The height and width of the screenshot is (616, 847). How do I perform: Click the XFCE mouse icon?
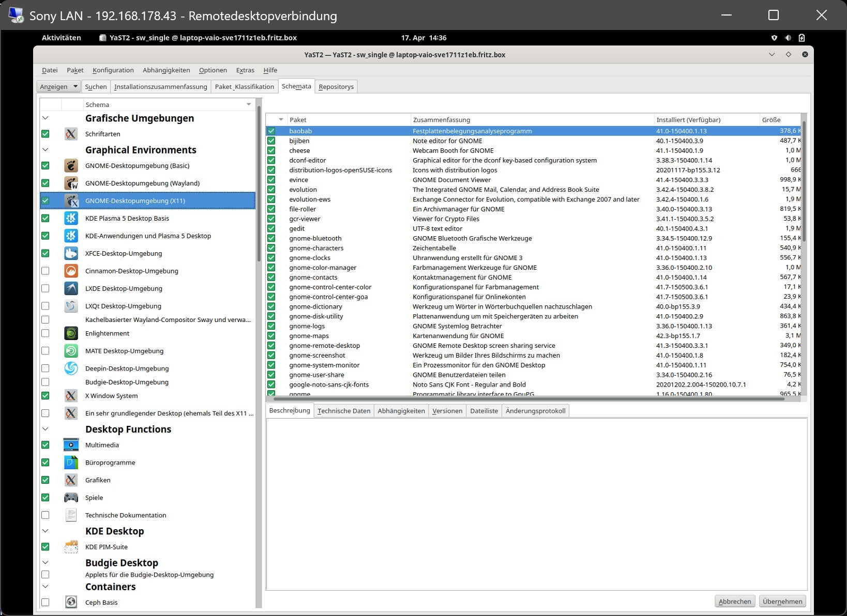pyautogui.click(x=71, y=253)
